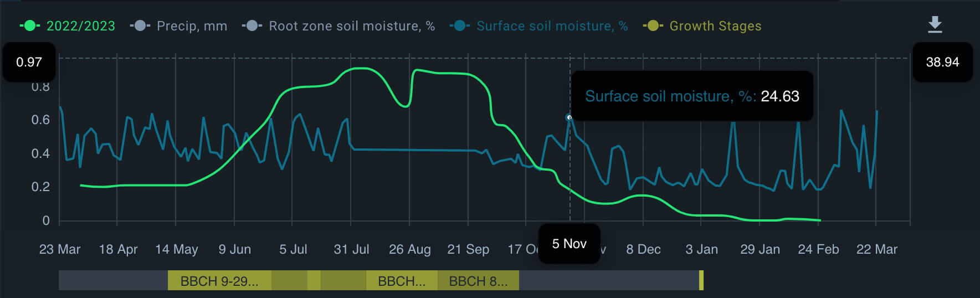Screen dimensions: 980x298
Task: Select the BBCH 8... growth stage bar
Action: (478, 281)
